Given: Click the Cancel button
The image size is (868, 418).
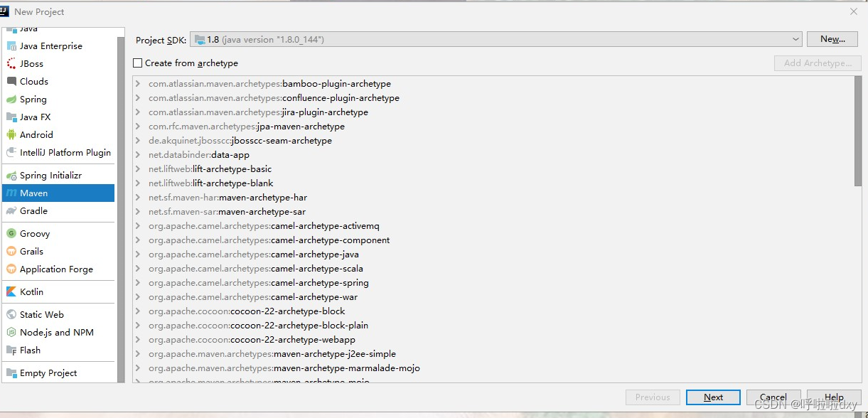Looking at the screenshot, I should coord(773,397).
